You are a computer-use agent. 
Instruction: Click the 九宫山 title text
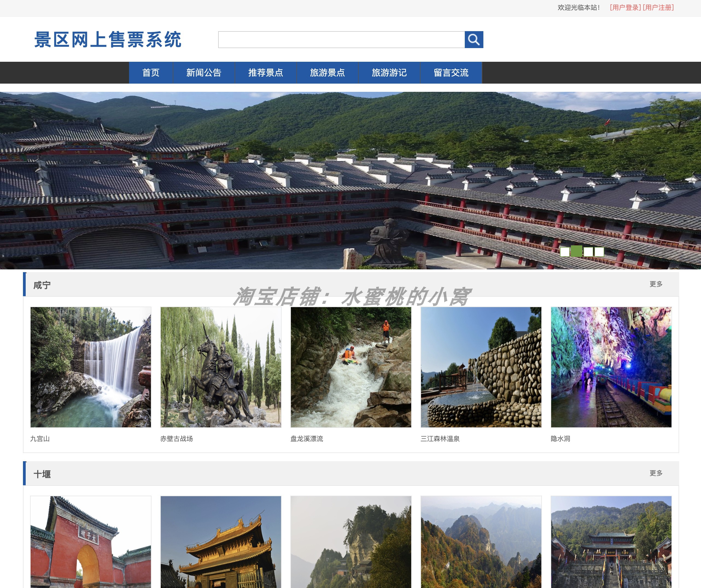(40, 439)
